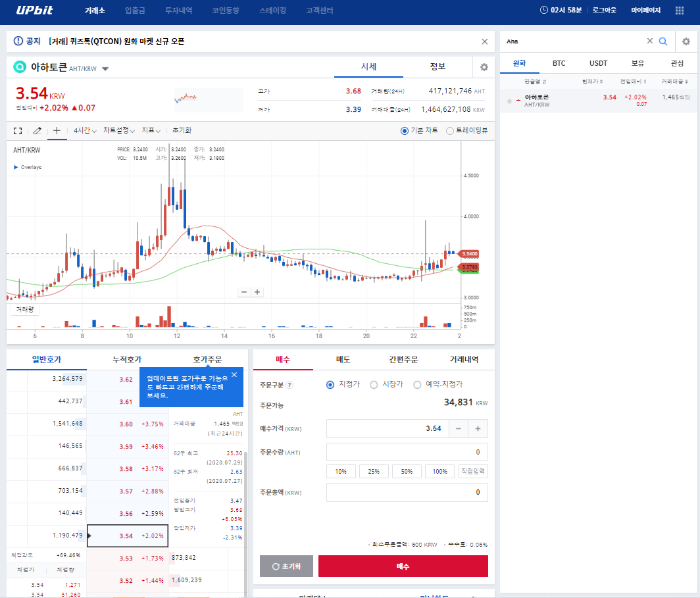
Task: Switch to the 시세 tab
Action: [x=368, y=66]
